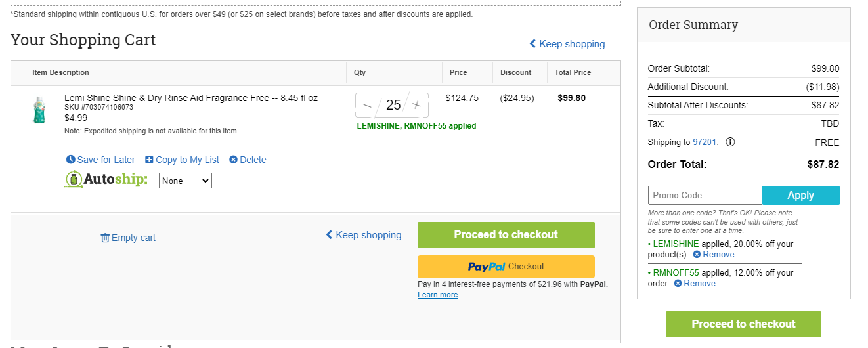Screen dimensions: 868x348
Task: Remove the LEMISHINE promo code
Action: click(714, 255)
